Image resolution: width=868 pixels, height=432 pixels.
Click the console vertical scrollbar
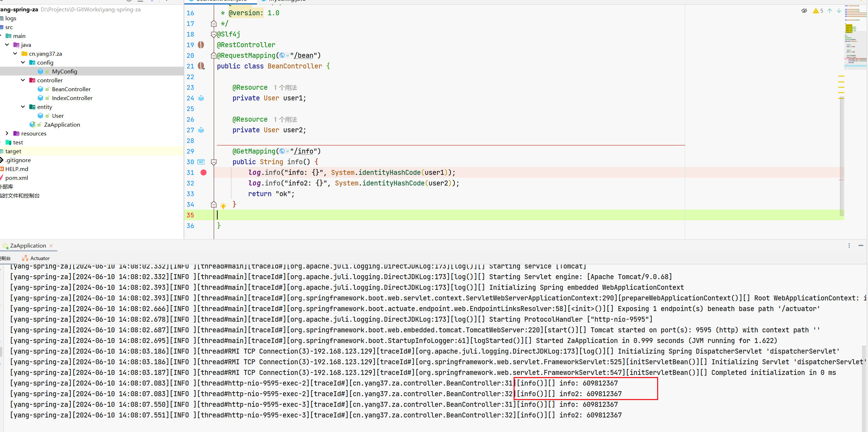[864, 388]
